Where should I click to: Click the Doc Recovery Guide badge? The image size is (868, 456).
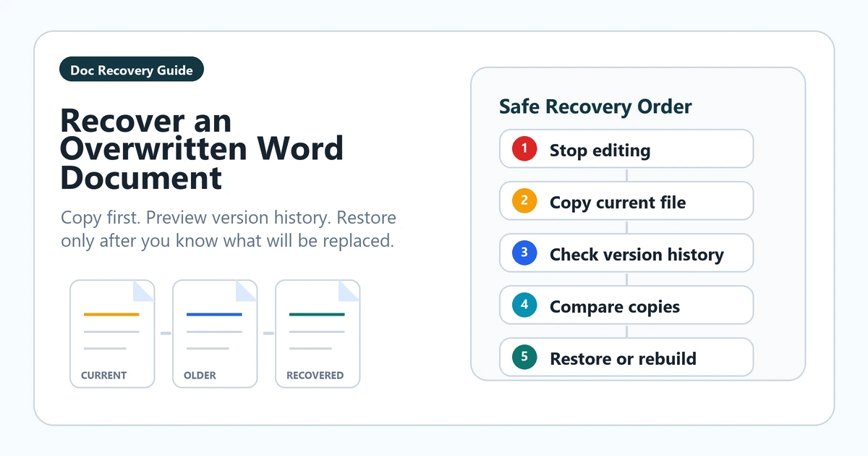coord(132,70)
